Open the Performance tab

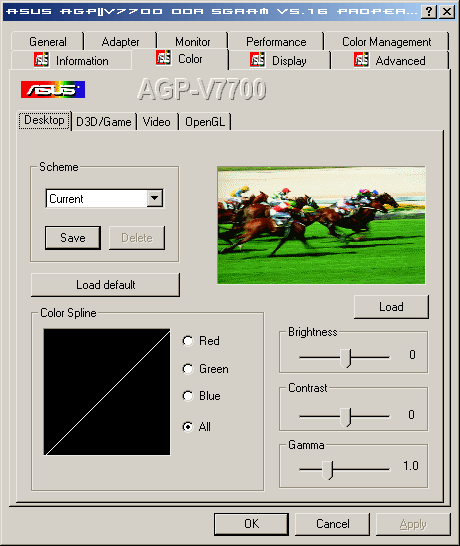(x=276, y=42)
